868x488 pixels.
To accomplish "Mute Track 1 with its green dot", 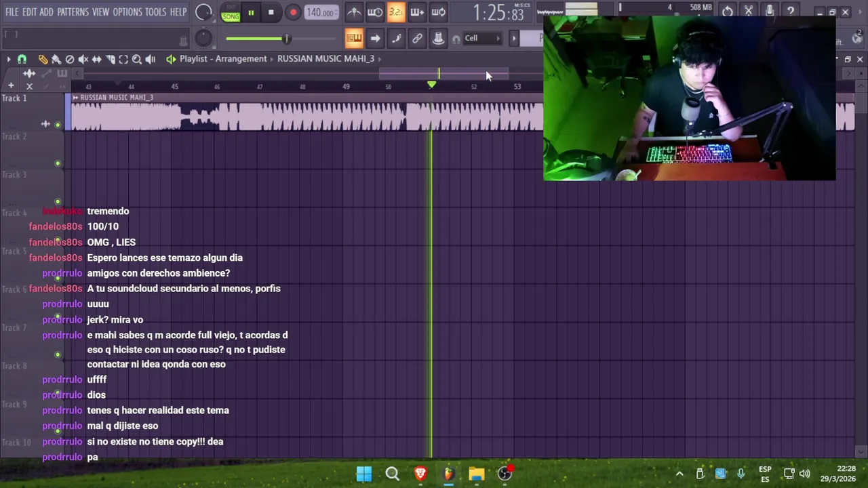I will (x=58, y=125).
